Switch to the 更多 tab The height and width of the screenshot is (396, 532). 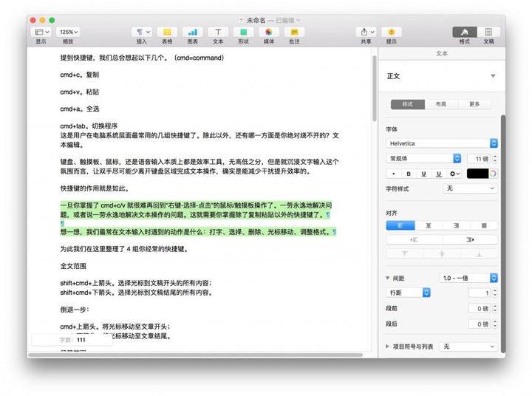474,104
